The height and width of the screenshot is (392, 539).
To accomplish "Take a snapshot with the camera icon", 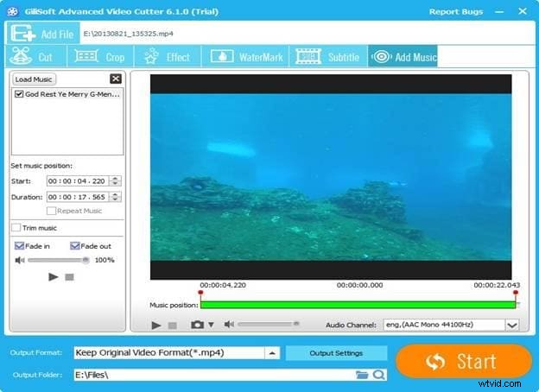I will 197,325.
